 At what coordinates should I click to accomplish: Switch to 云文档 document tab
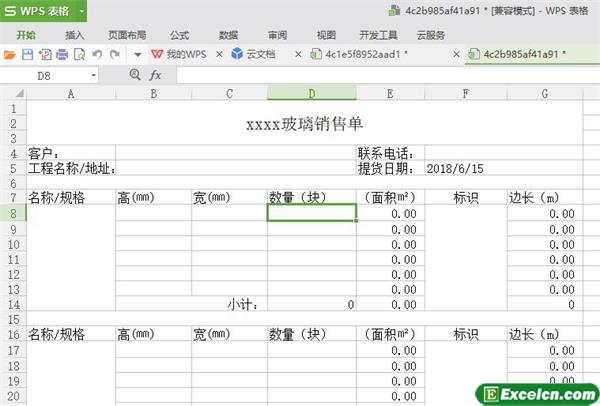pyautogui.click(x=253, y=54)
